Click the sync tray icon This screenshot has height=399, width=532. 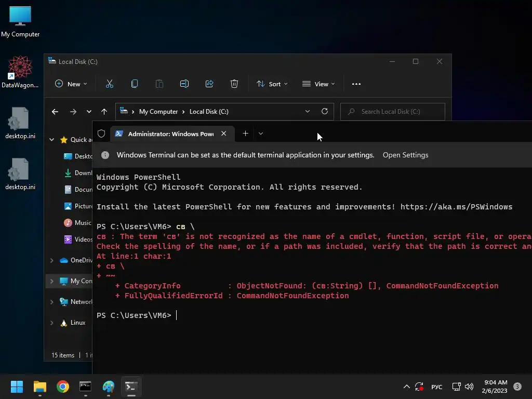(x=419, y=387)
